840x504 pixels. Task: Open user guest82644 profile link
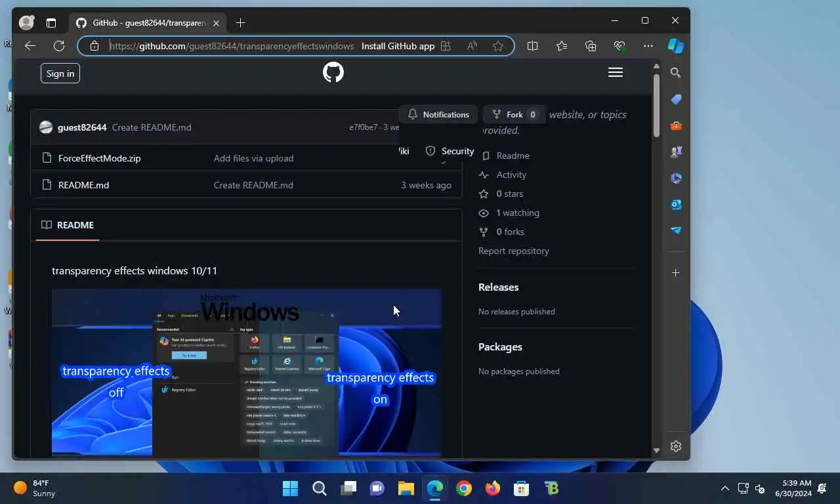pyautogui.click(x=82, y=127)
